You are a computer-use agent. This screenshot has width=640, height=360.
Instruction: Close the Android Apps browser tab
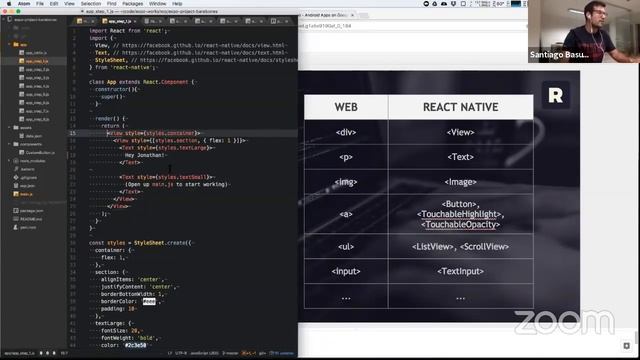coord(353,15)
